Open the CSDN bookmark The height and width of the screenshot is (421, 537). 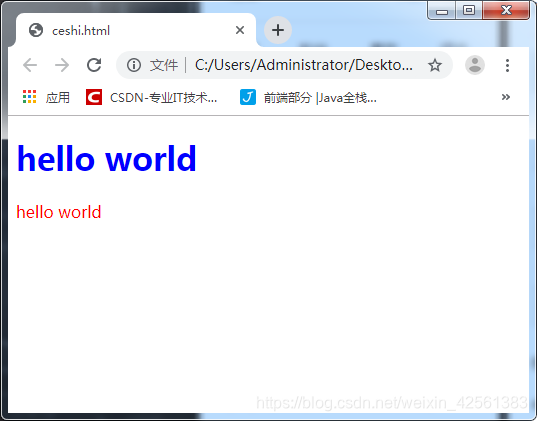pyautogui.click(x=151, y=98)
